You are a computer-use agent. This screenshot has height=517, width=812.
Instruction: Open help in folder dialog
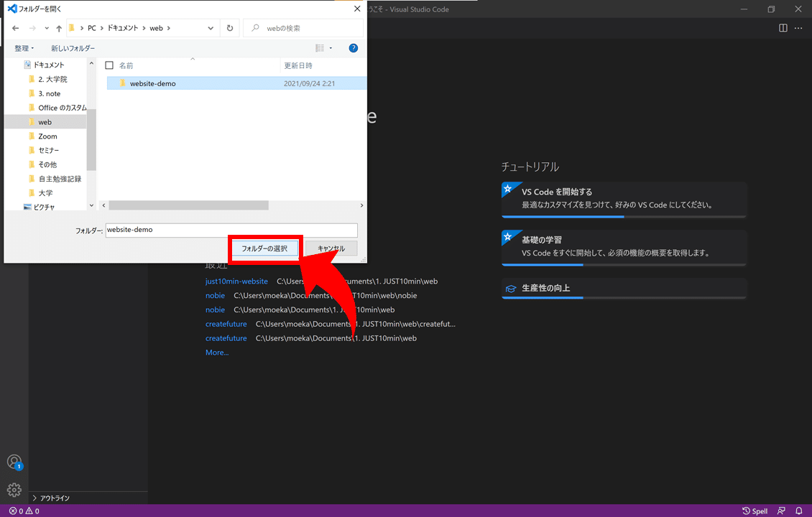(353, 48)
